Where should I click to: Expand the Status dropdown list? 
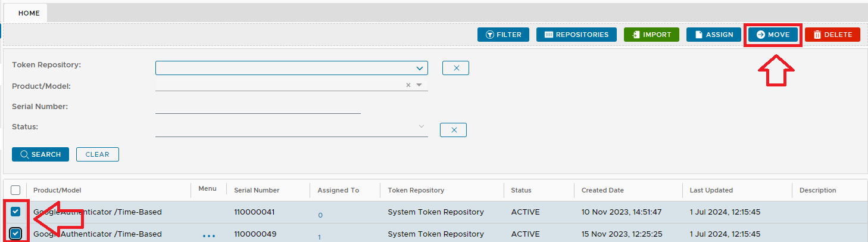(421, 126)
